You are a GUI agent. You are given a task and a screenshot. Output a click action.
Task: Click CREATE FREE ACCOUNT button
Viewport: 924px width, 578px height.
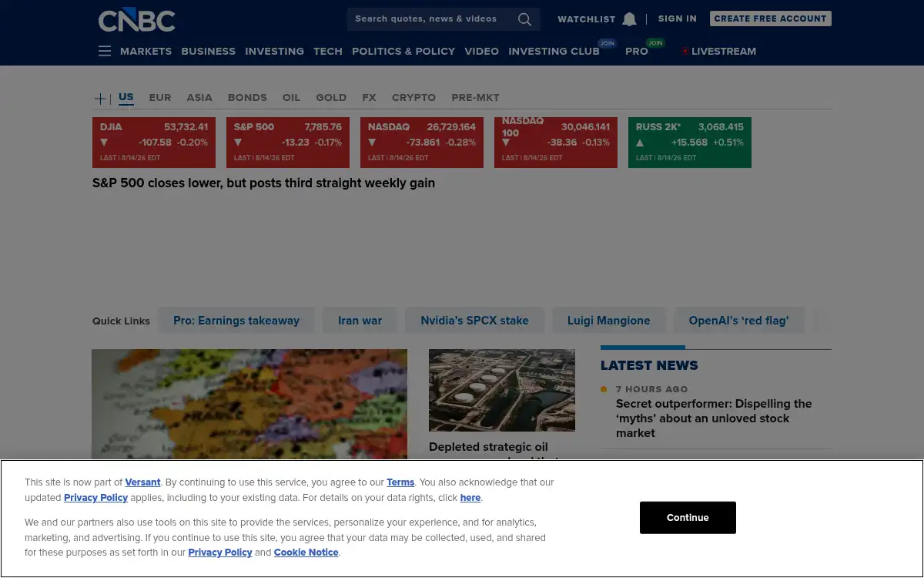770,18
